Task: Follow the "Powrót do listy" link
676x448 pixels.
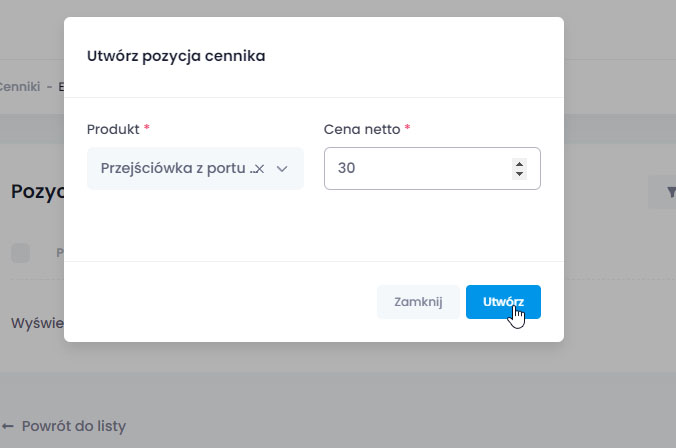Action: (73, 426)
